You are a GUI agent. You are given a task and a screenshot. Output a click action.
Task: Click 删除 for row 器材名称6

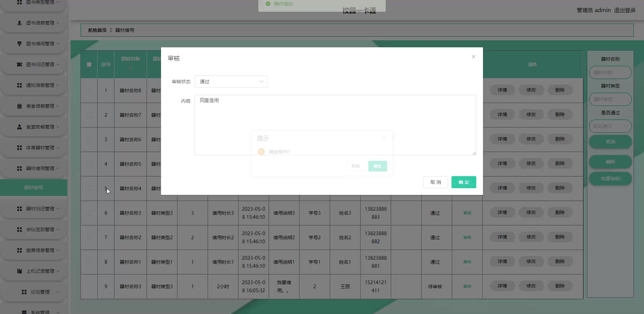pos(560,139)
